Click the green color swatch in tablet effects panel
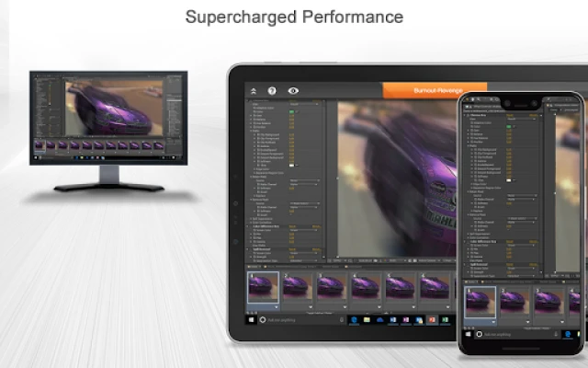The width and height of the screenshot is (588, 368). pos(292,112)
